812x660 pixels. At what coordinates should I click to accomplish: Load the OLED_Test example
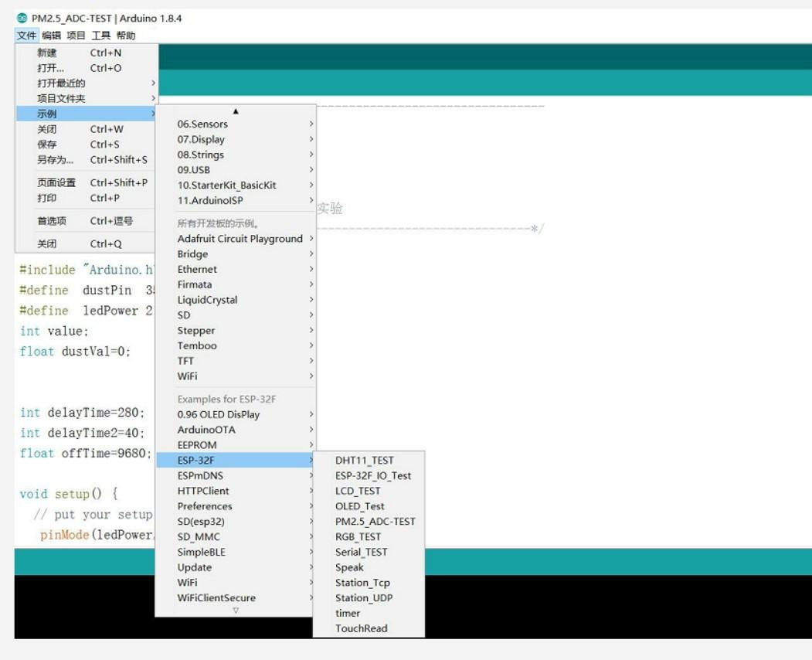(x=369, y=506)
